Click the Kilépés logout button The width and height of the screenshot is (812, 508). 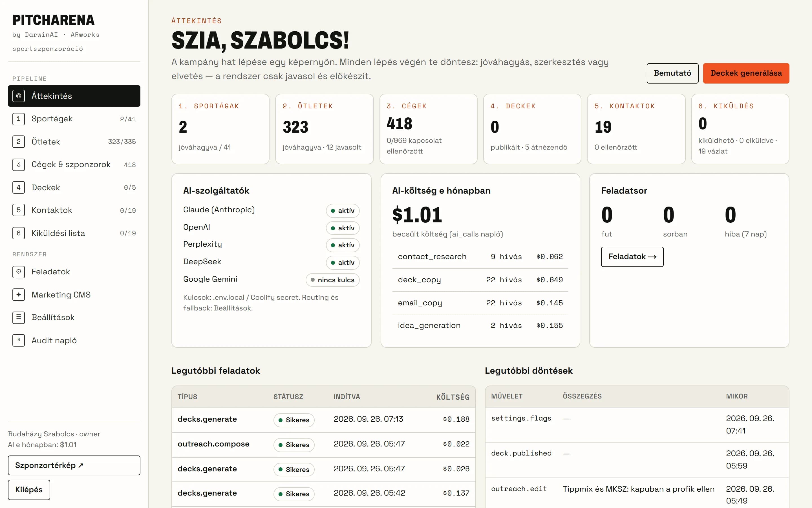coord(29,490)
